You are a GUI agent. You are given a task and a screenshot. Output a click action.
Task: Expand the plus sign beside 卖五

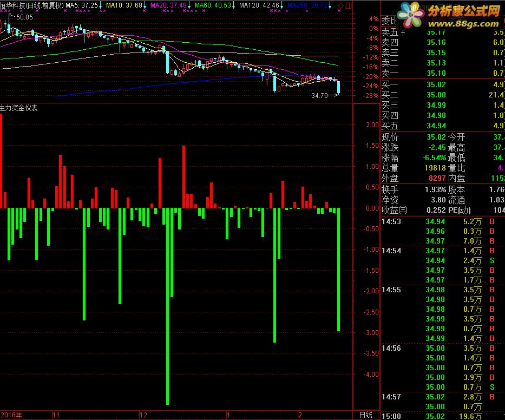[403, 33]
